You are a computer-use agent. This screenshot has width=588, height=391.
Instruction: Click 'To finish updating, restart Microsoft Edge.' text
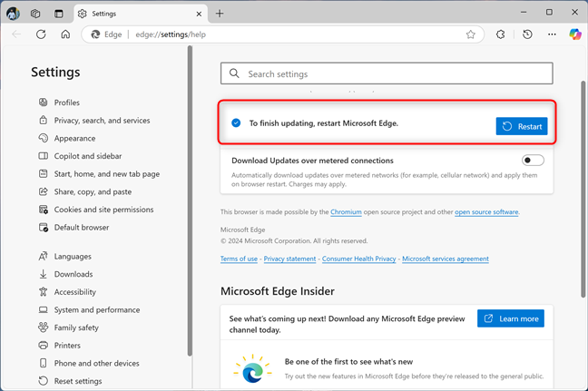(x=324, y=123)
